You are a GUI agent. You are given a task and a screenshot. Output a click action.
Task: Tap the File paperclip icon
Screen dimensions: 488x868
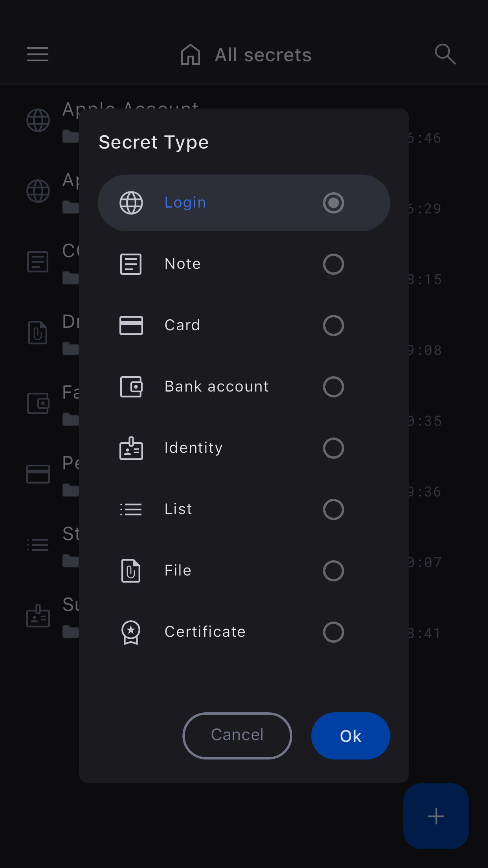pos(131,571)
